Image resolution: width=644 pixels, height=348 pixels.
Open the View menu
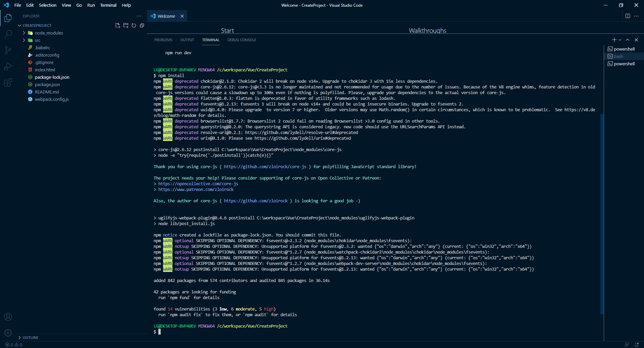coord(66,5)
